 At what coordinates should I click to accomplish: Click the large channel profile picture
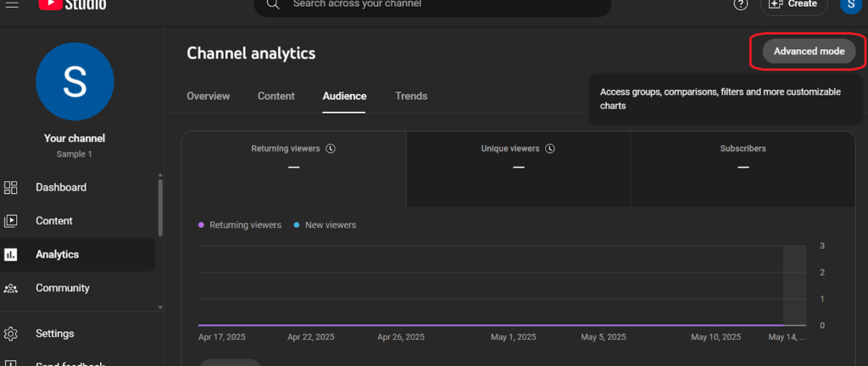pyautogui.click(x=75, y=83)
